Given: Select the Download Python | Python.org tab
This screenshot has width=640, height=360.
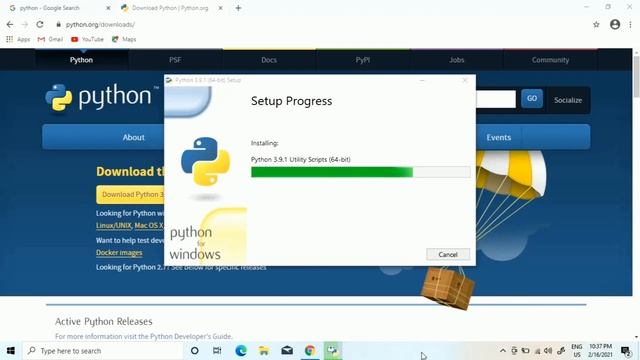Looking at the screenshot, I should pyautogui.click(x=169, y=8).
